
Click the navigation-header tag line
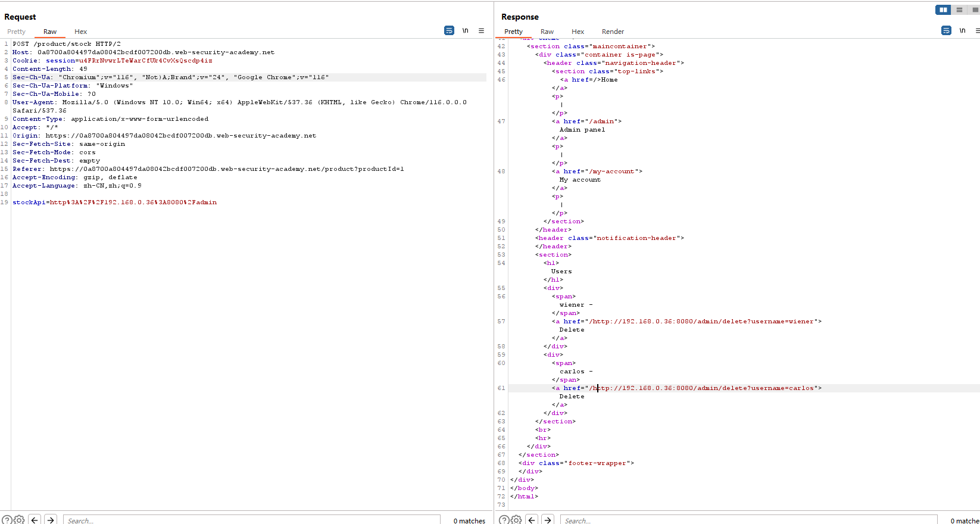614,63
